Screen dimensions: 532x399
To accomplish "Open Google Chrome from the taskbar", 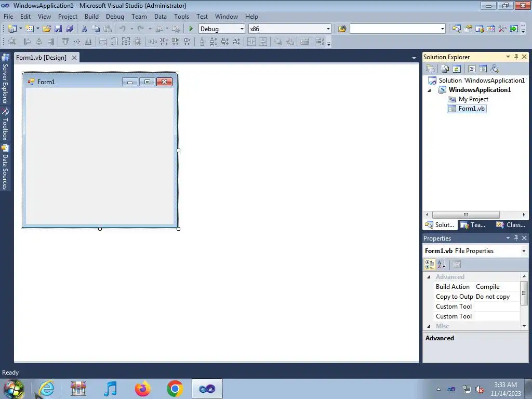I will (x=175, y=389).
